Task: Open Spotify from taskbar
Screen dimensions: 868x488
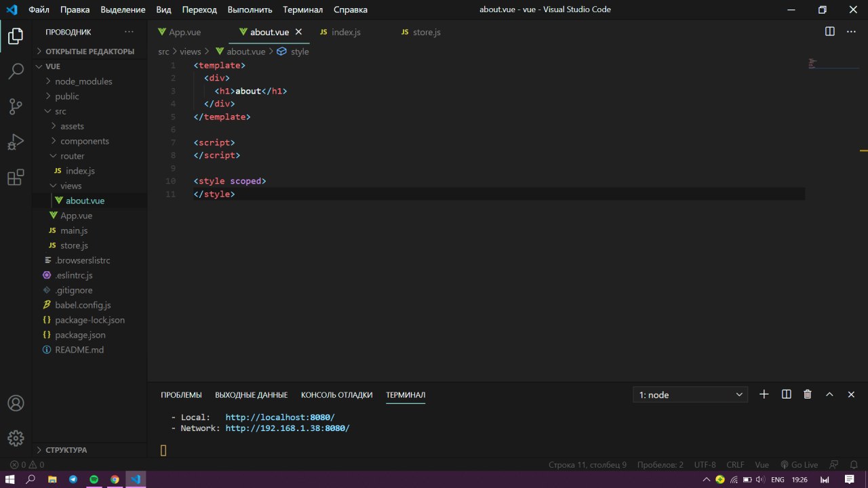Action: (94, 479)
